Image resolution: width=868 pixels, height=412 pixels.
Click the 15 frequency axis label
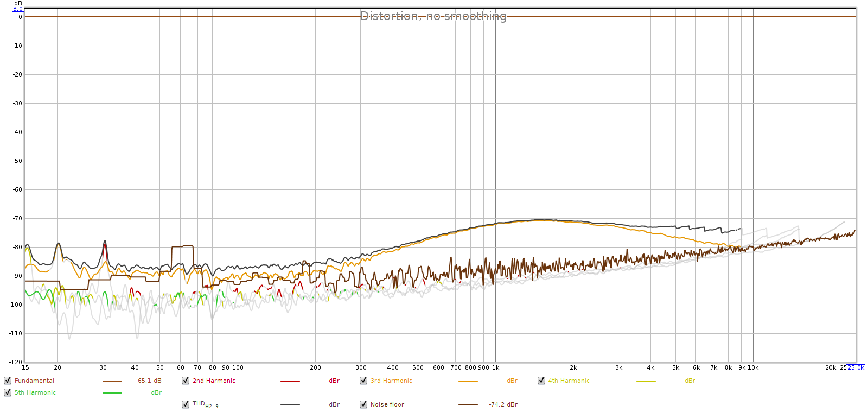[25, 367]
